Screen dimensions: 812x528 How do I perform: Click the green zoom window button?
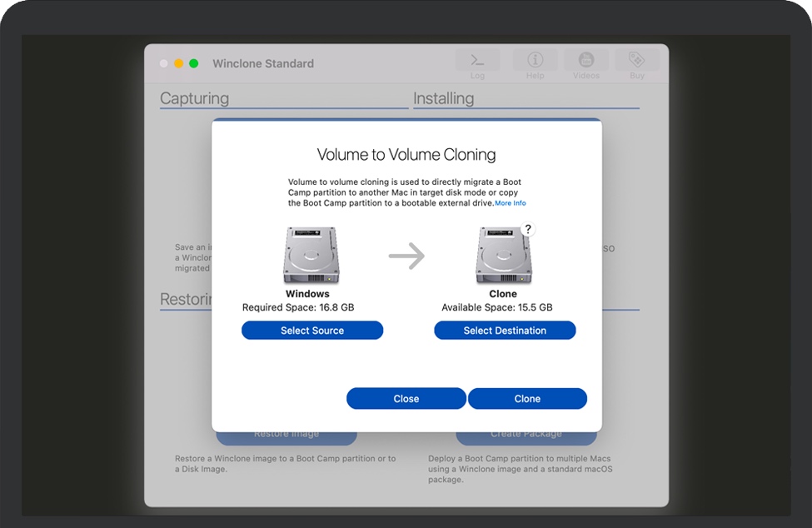pos(194,63)
